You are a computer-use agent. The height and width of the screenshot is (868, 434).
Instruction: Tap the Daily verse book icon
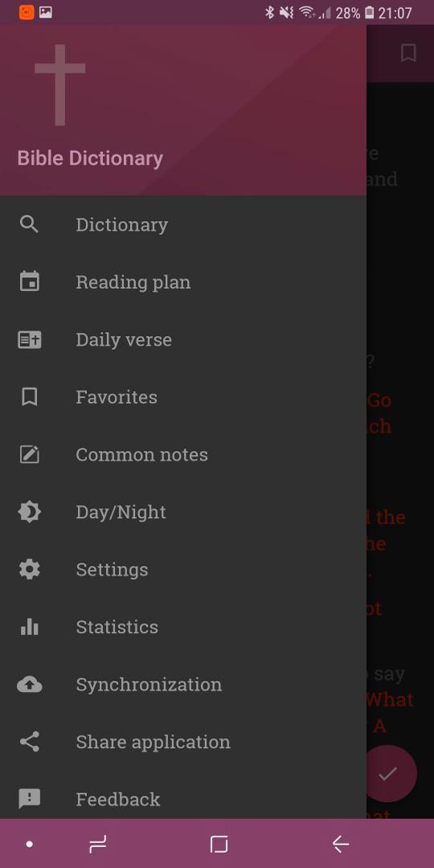tap(30, 339)
